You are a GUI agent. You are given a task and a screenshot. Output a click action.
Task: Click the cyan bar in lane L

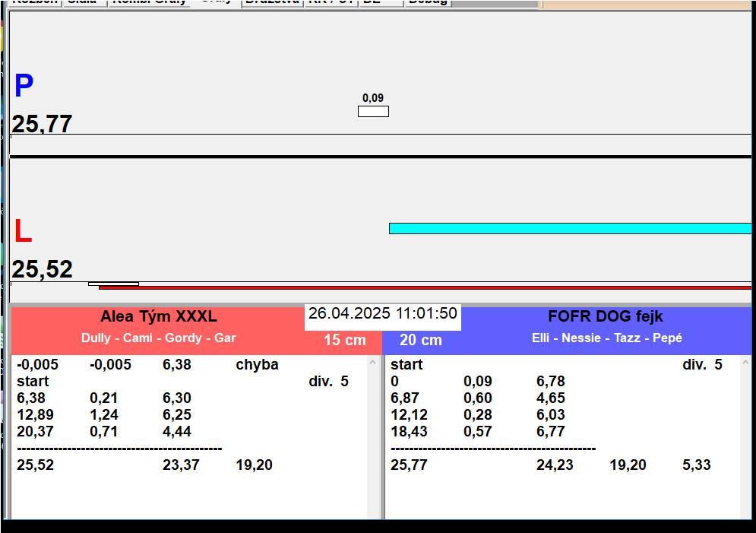point(571,228)
